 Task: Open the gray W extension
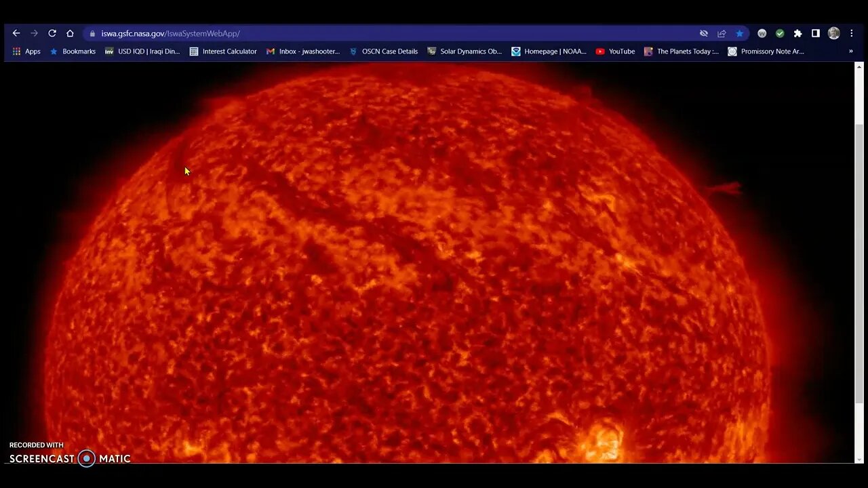click(x=762, y=33)
